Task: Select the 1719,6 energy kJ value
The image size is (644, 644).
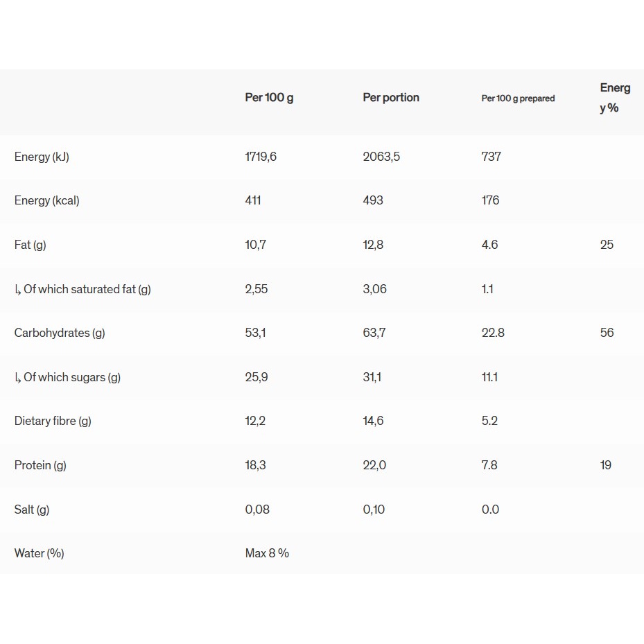Action: pos(261,157)
